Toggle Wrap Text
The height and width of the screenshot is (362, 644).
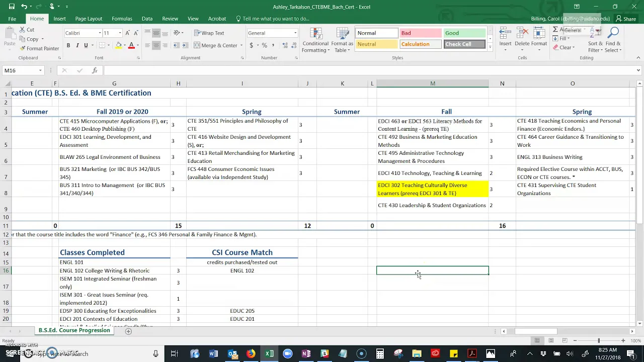pos(209,33)
